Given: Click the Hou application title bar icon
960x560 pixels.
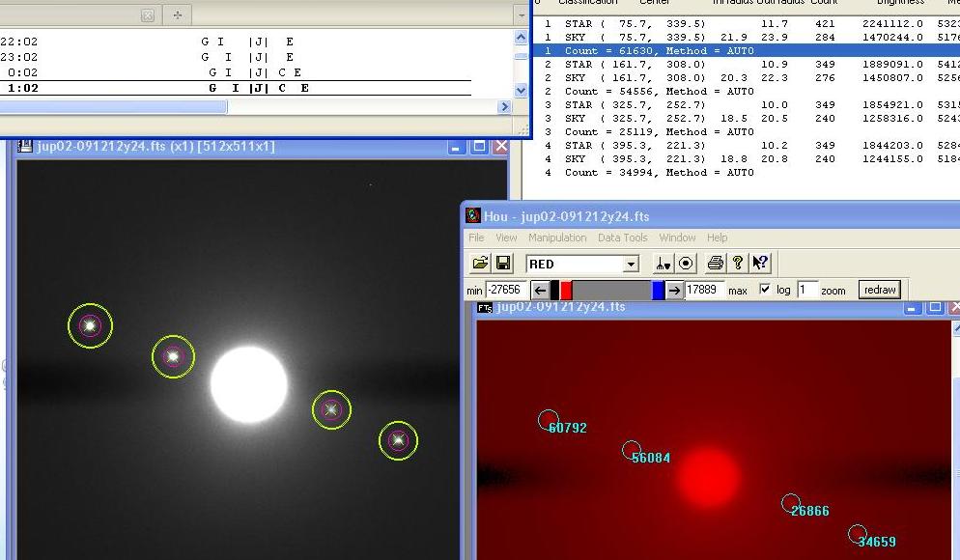Looking at the screenshot, I should [x=472, y=215].
